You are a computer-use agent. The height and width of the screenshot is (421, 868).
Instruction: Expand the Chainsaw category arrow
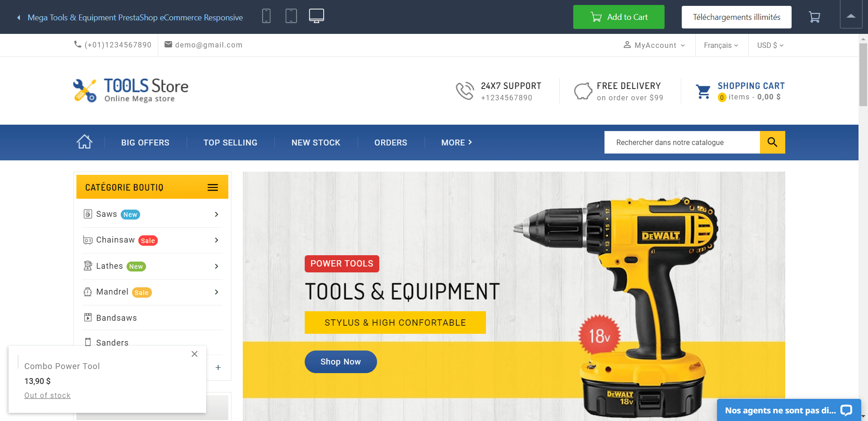(x=217, y=240)
